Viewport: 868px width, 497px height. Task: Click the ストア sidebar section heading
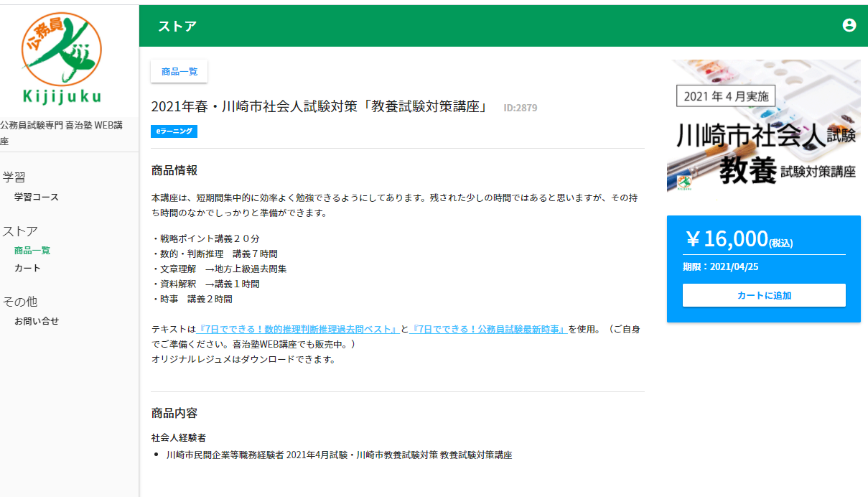(20, 231)
